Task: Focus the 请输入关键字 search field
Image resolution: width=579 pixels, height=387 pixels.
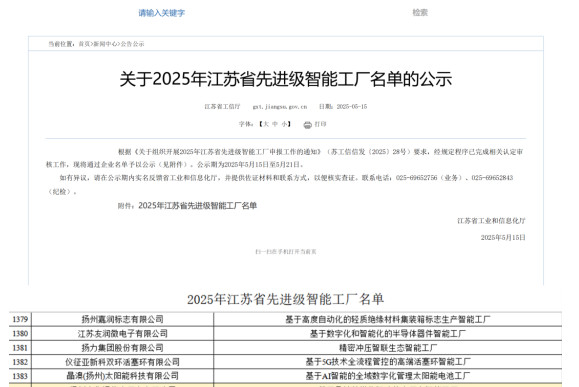Action: click(x=161, y=13)
